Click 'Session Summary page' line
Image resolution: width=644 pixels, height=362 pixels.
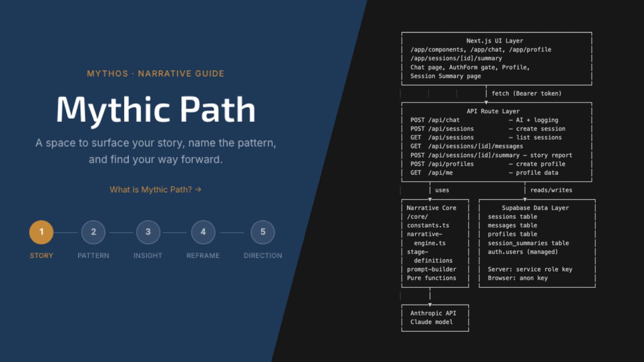[446, 76]
